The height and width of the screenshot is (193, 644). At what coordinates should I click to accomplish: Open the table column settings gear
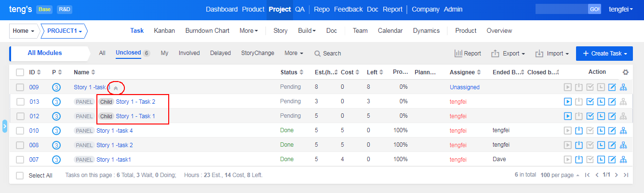(x=626, y=72)
